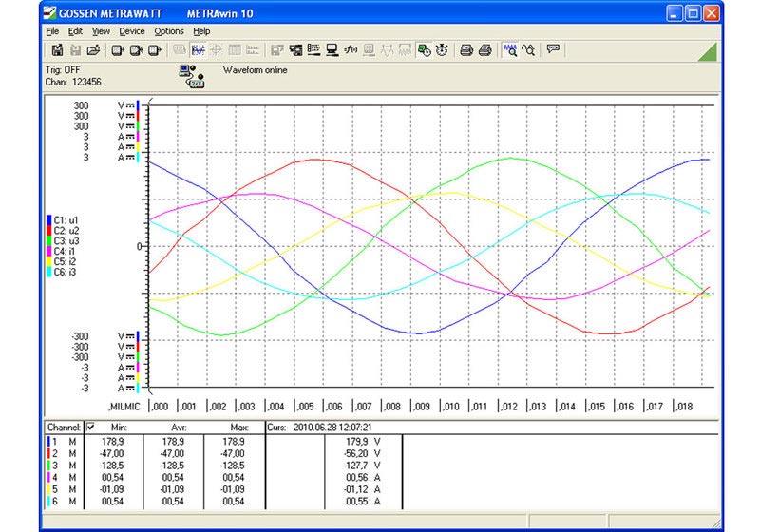Click the first toolbar icon with the floppy disk

click(x=57, y=50)
